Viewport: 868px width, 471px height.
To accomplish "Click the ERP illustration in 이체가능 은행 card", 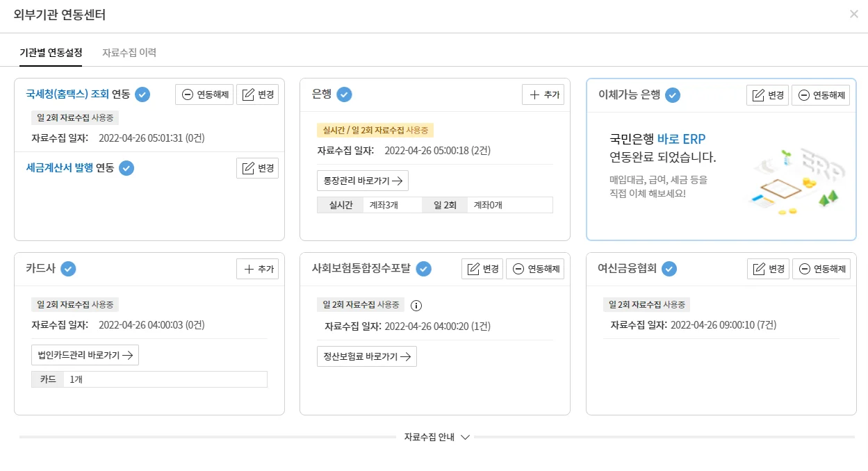I will tap(795, 180).
